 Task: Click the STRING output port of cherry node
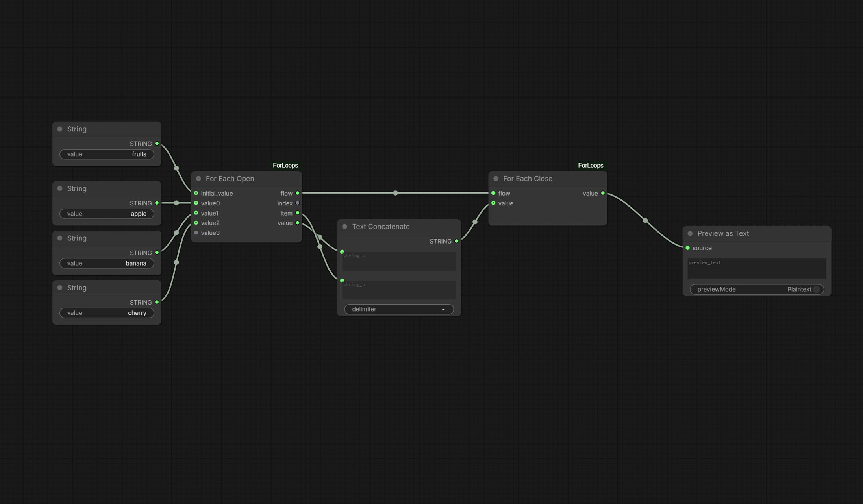(x=157, y=302)
